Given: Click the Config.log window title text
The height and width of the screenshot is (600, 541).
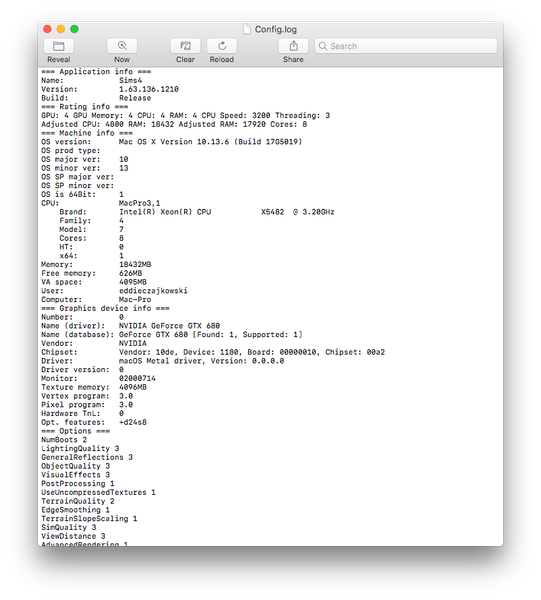Looking at the screenshot, I should click(x=276, y=29).
